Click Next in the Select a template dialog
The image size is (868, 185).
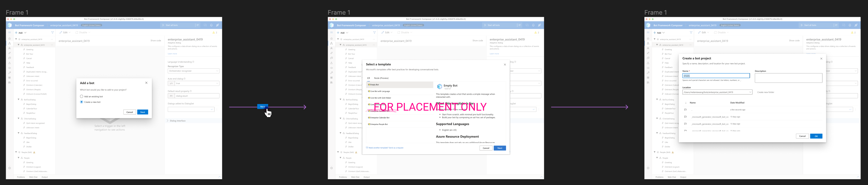click(500, 148)
